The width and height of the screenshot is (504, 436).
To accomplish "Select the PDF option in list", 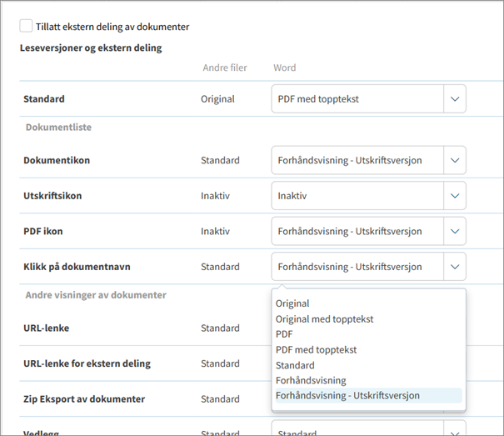I will coord(284,334).
